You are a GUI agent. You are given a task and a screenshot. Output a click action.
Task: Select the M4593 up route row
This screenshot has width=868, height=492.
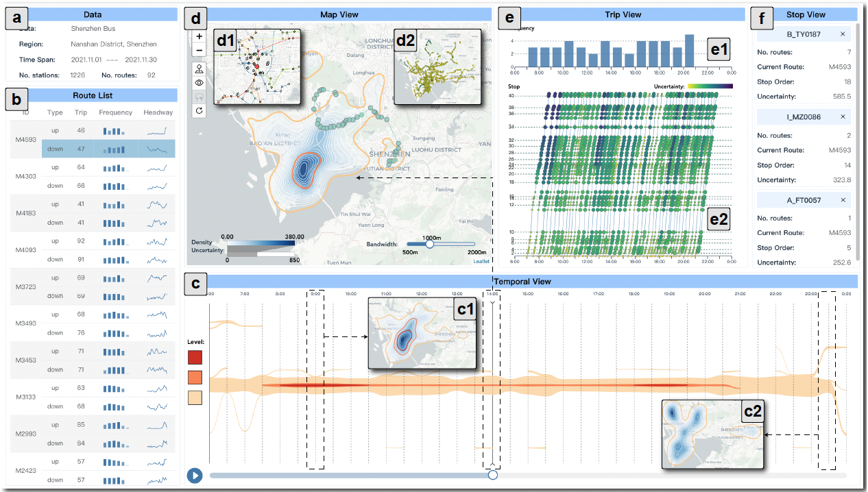click(108, 130)
